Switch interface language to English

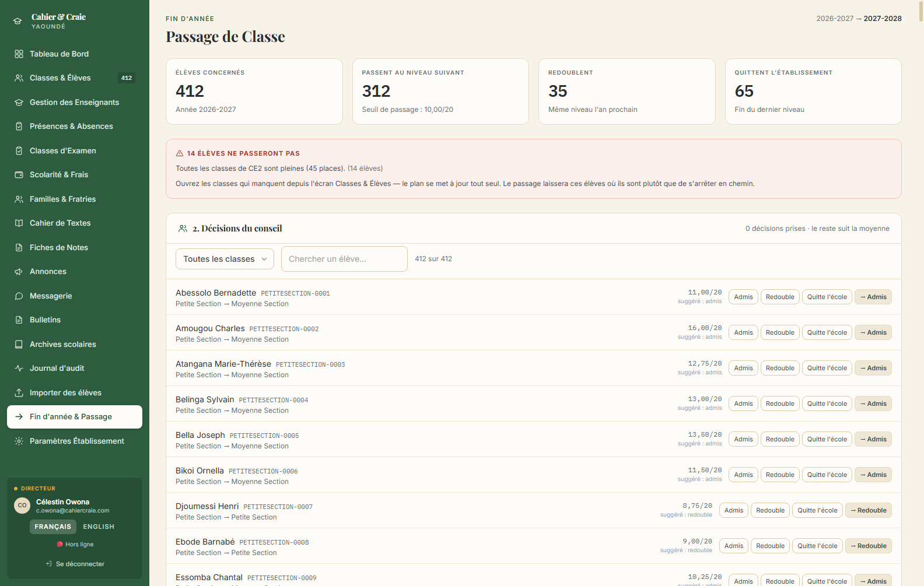tap(99, 527)
